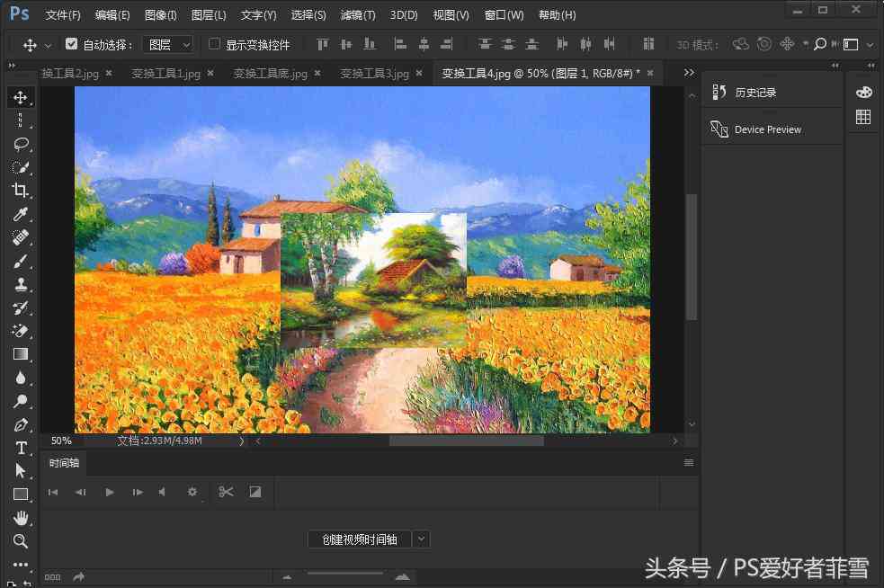Screen dimensions: 884x588
Task: Open the Filter menu
Action: [358, 15]
